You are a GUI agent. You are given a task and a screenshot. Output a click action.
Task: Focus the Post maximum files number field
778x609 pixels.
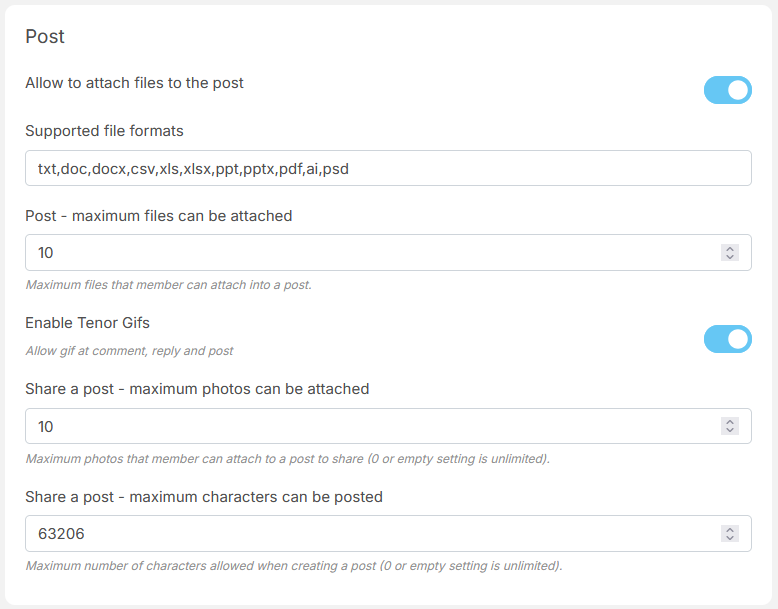pyautogui.click(x=370, y=253)
